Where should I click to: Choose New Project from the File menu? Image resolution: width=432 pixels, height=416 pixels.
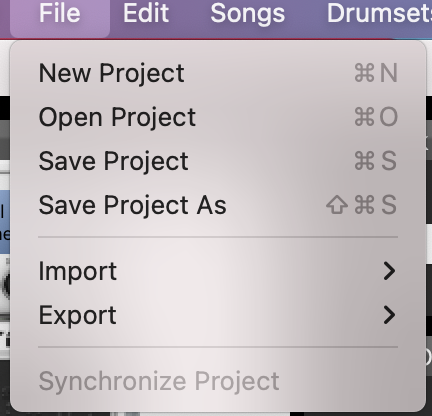218,73
